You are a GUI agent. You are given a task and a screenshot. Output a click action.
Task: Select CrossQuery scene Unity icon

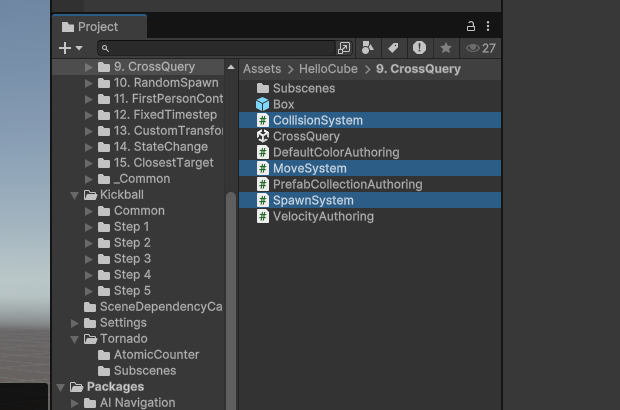pyautogui.click(x=263, y=136)
